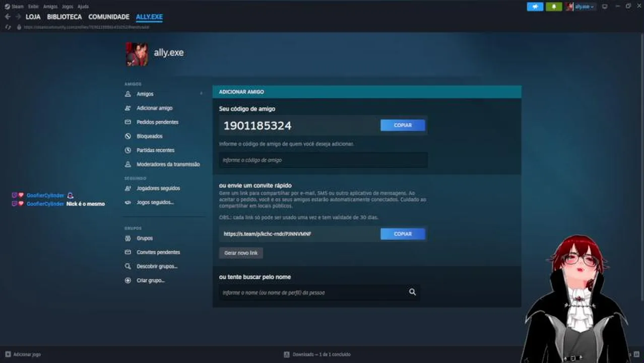This screenshot has width=644, height=363.
Task: Click the search magnifier icon
Action: tap(412, 292)
